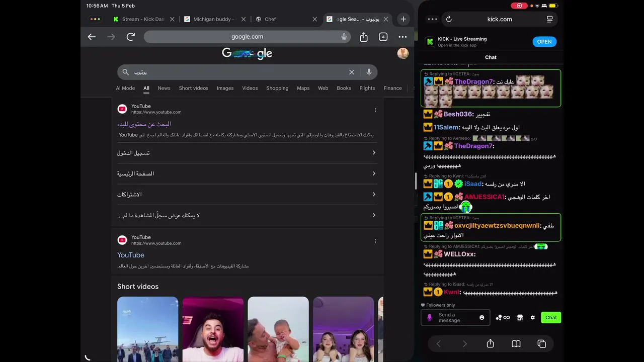Open TheDragon7 username in highlighted message
The height and width of the screenshot is (362, 644).
point(474,81)
